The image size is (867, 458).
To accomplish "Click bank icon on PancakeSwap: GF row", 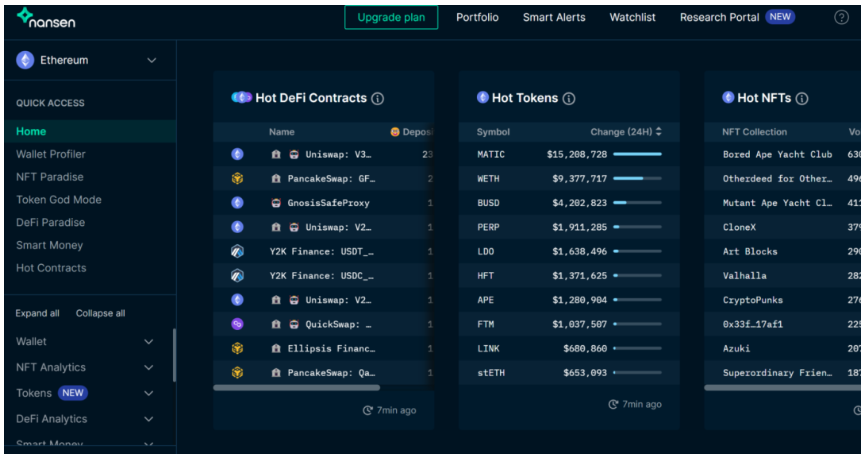I will tap(276, 179).
